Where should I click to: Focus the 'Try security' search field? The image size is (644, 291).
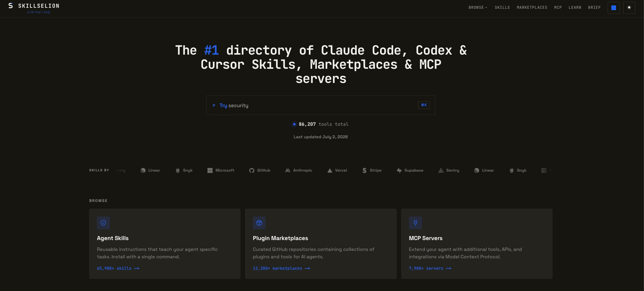click(320, 105)
